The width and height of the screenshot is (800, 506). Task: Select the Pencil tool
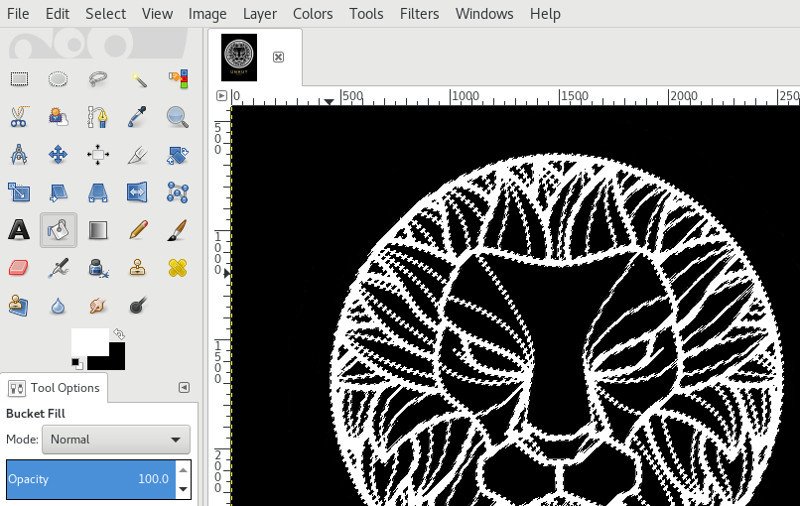click(138, 230)
